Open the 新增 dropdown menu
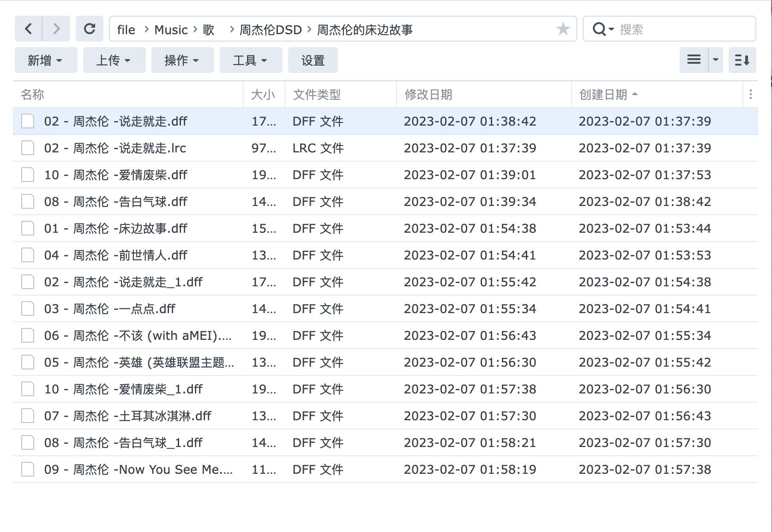The height and width of the screenshot is (532, 772). [x=45, y=60]
